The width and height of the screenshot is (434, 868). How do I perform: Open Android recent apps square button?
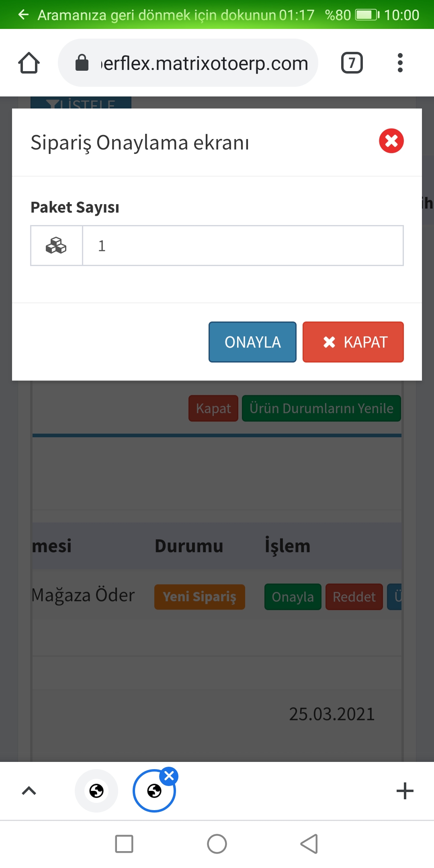click(124, 843)
